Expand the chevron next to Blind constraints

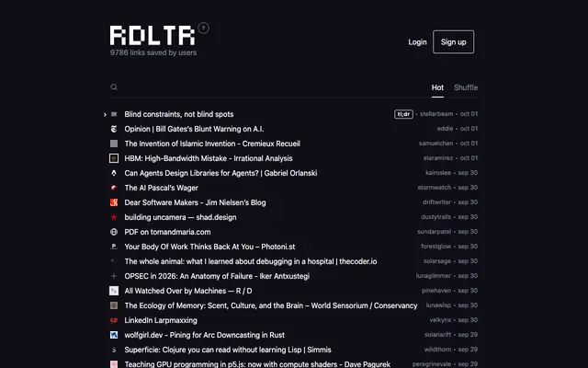(105, 114)
